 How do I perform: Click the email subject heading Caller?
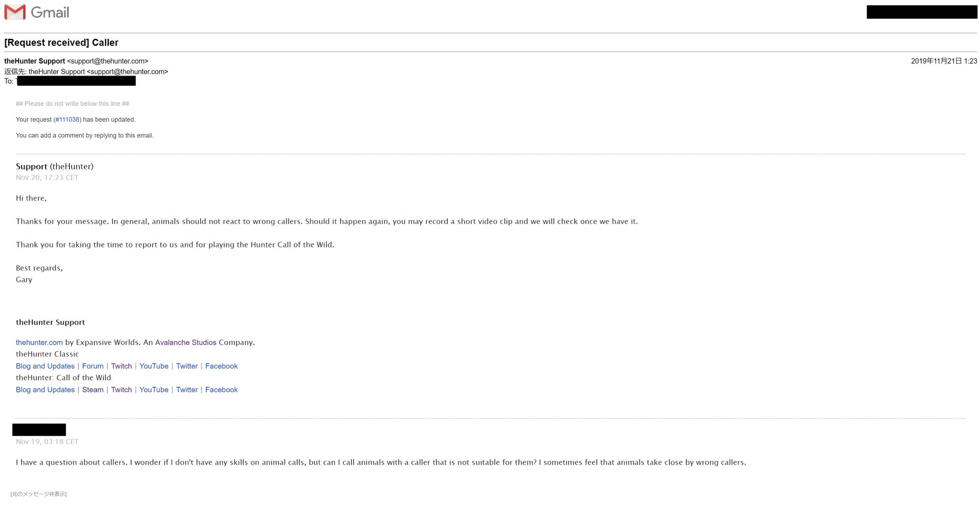pos(61,43)
